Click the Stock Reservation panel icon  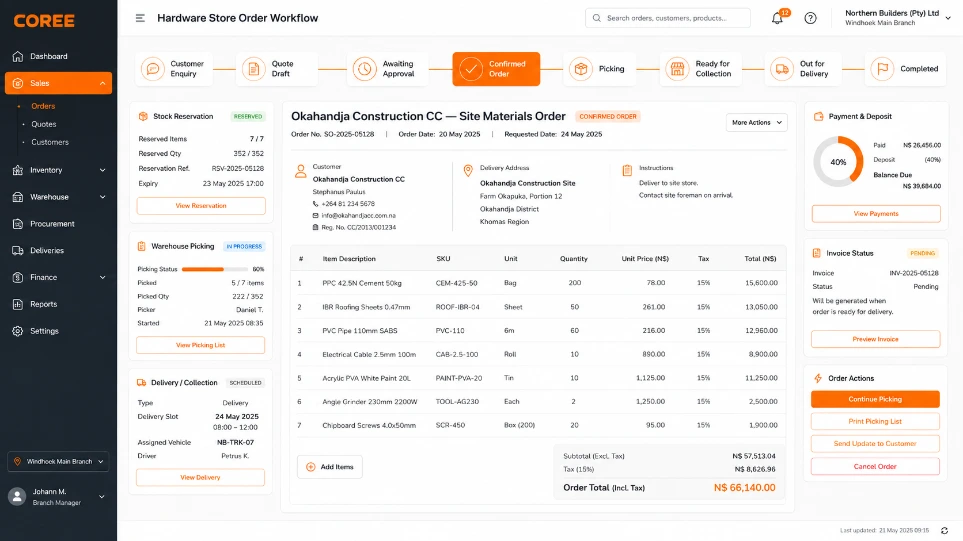coord(143,117)
